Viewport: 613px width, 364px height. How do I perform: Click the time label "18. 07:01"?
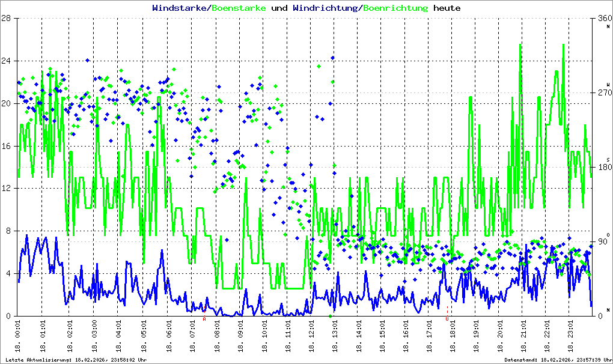coord(192,336)
